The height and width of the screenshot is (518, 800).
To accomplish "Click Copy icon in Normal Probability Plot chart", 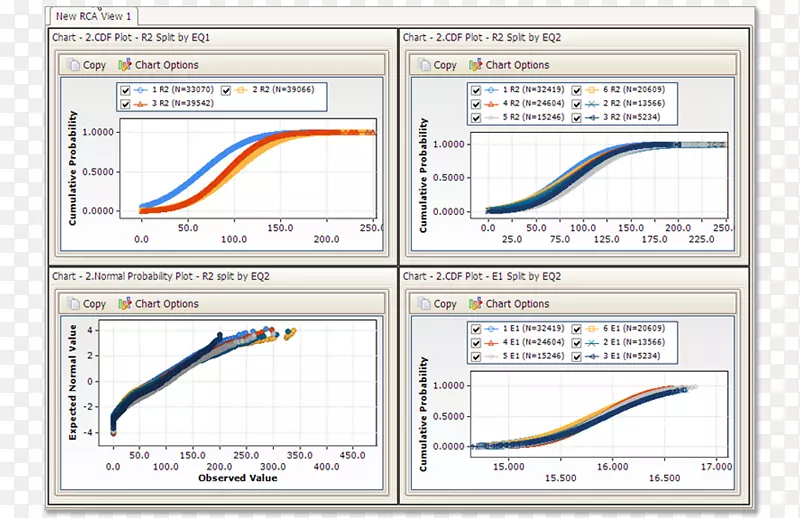I will tap(74, 304).
